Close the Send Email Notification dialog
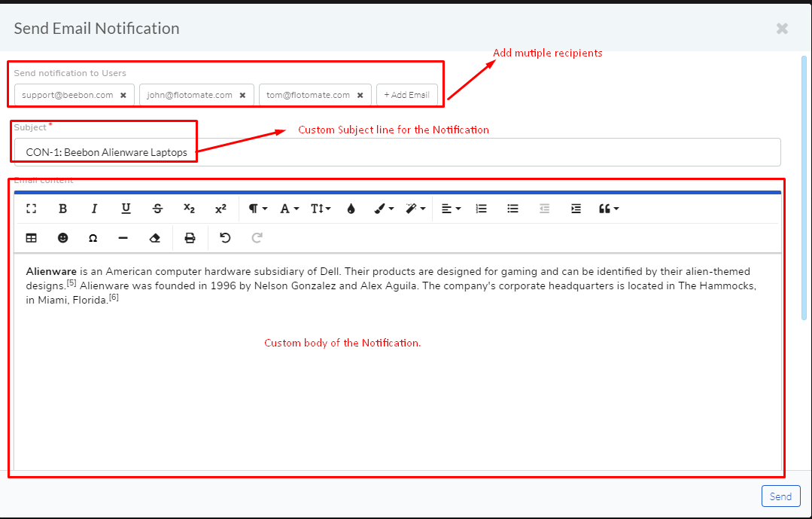 click(x=782, y=29)
